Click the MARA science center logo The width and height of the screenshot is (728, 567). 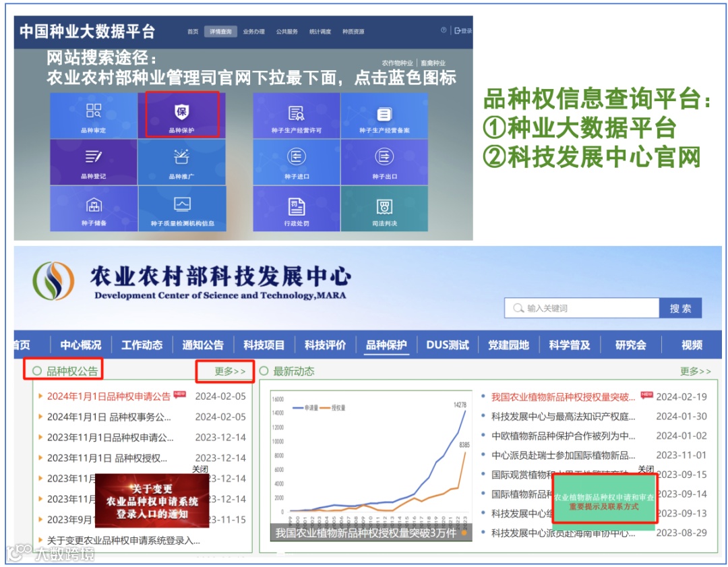coord(53,281)
